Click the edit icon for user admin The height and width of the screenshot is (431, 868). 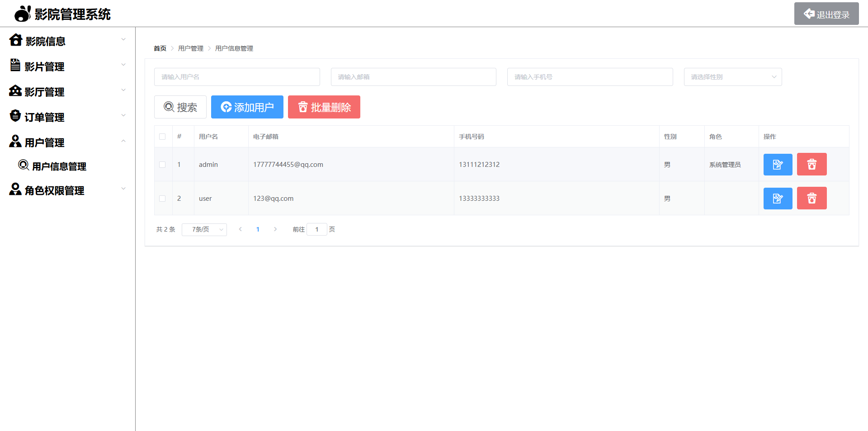click(778, 164)
